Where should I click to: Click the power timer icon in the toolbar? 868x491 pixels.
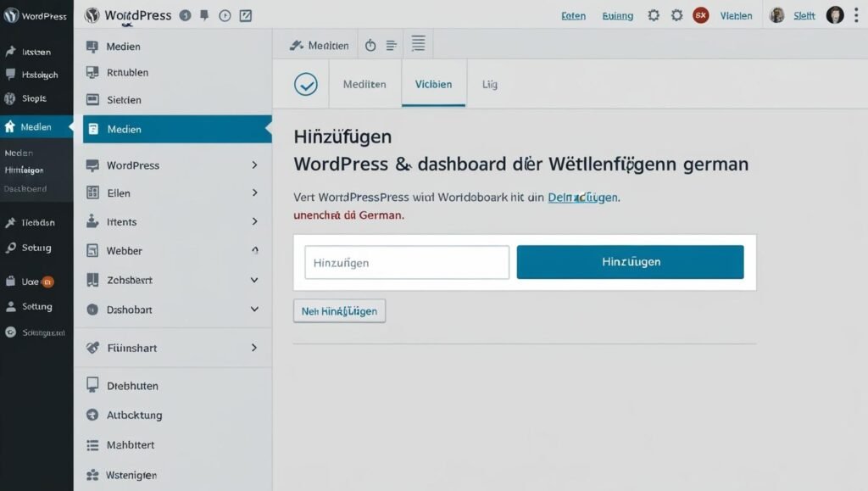370,46
